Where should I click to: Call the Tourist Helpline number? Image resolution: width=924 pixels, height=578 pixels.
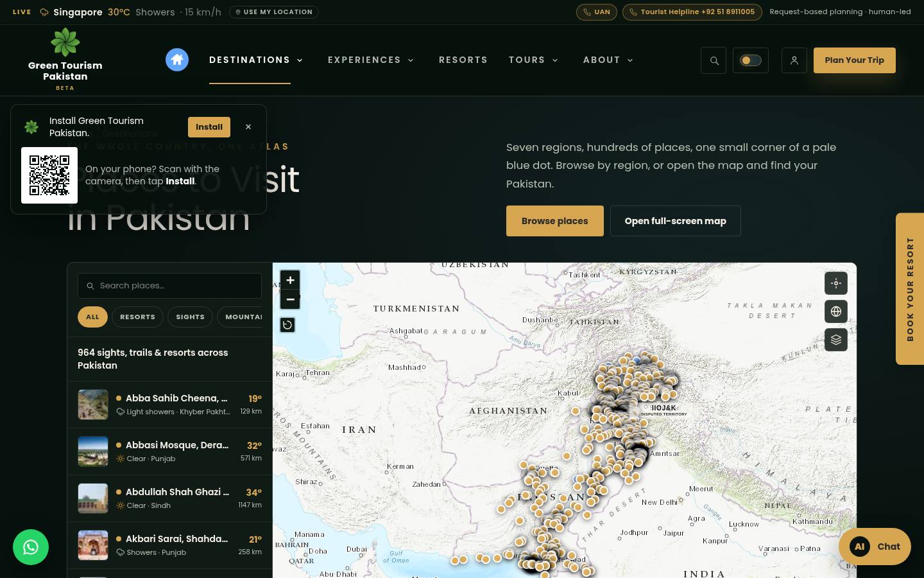pyautogui.click(x=692, y=12)
